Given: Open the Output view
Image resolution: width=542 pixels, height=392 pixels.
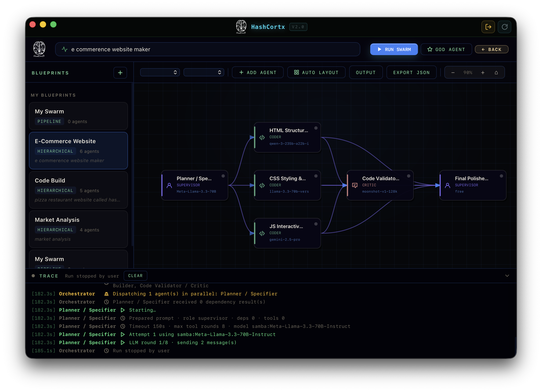Looking at the screenshot, I should [x=366, y=72].
